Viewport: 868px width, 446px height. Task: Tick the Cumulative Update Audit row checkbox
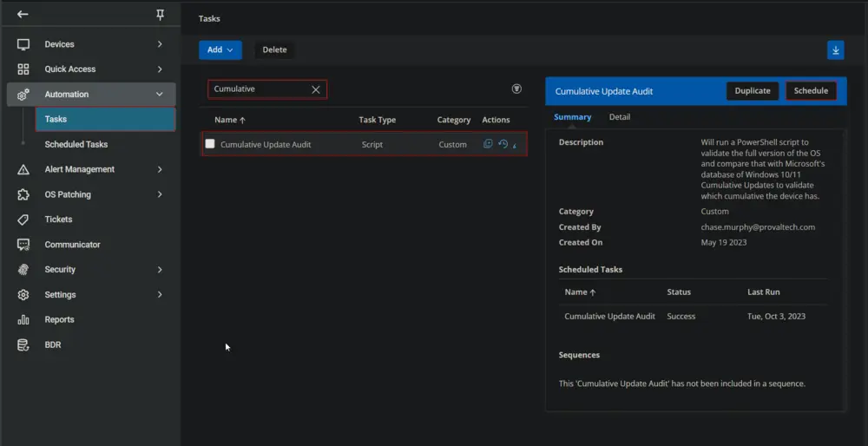point(210,144)
